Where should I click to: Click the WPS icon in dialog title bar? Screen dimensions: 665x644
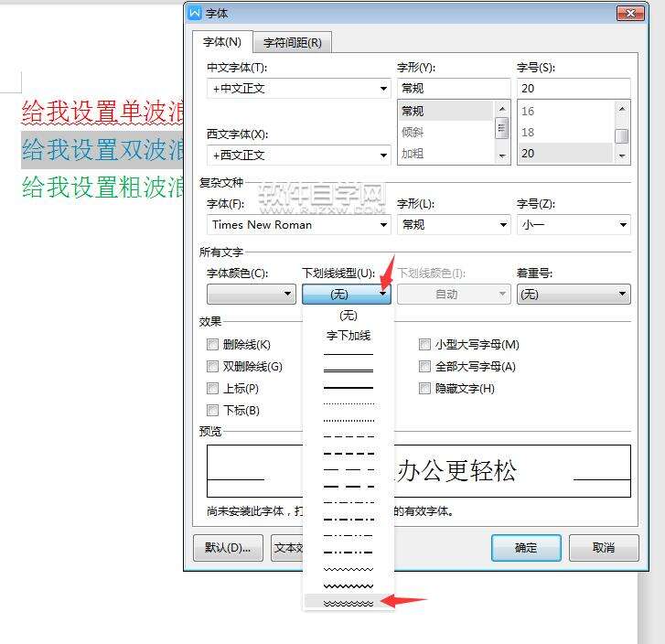(x=195, y=13)
